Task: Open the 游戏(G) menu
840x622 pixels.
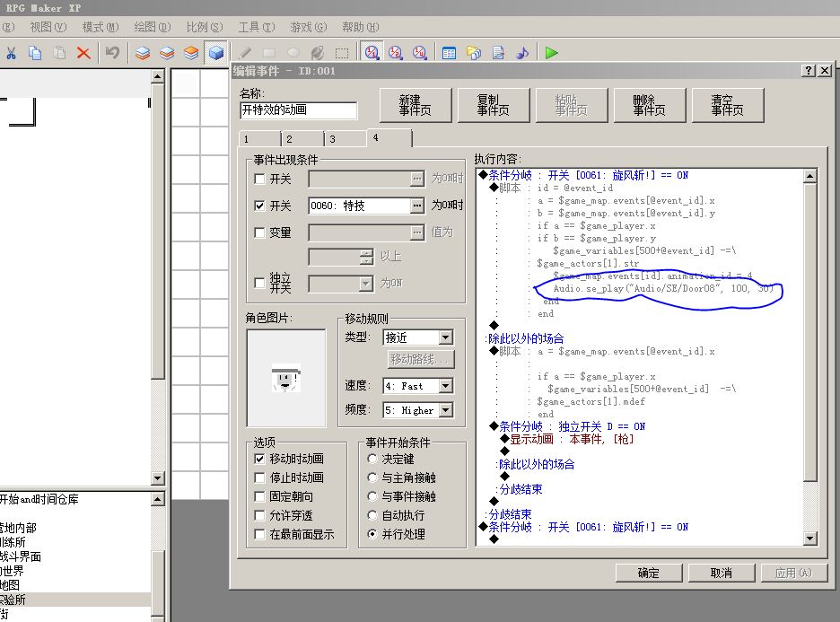Action: coord(308,27)
